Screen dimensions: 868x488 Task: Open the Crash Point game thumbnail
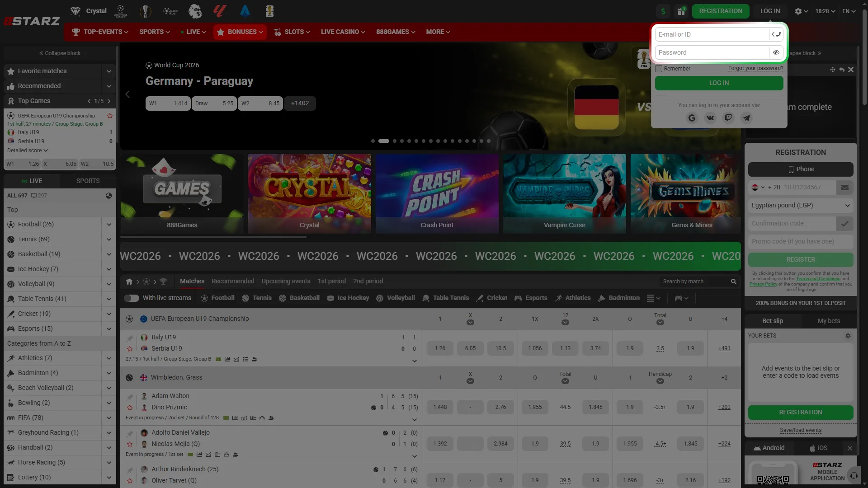(x=437, y=193)
